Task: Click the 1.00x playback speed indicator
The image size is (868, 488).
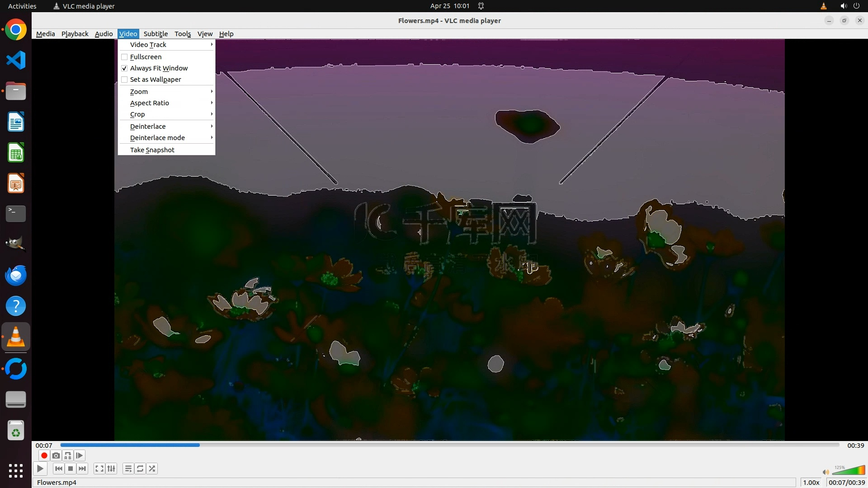Action: (x=811, y=482)
